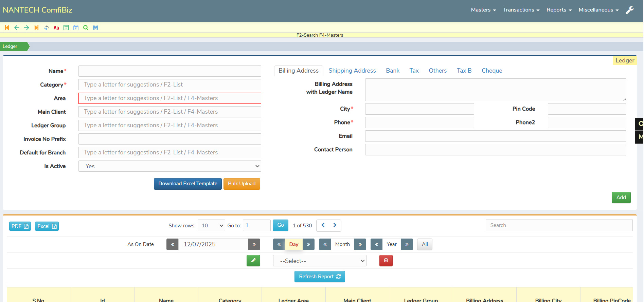Click the orange first-record toolbar icon
This screenshot has height=302, width=644.
click(x=7, y=28)
